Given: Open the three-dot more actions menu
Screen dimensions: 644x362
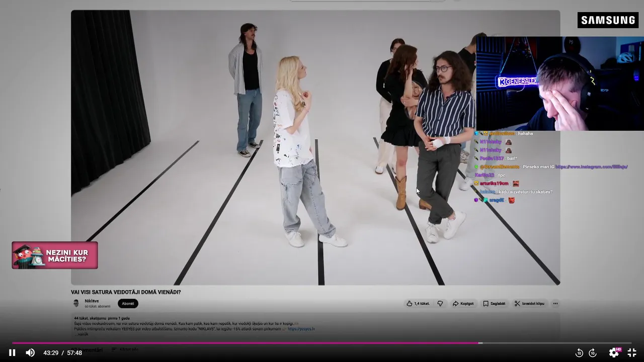Looking at the screenshot, I should pos(555,304).
